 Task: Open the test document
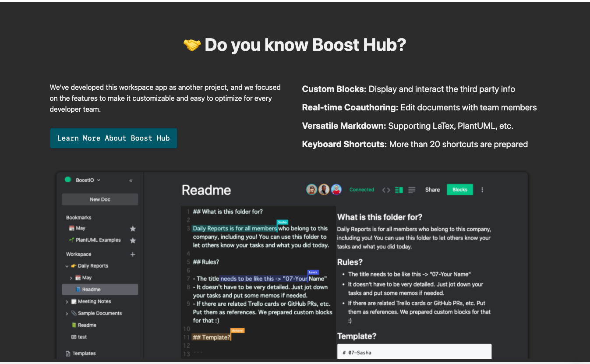click(82, 337)
